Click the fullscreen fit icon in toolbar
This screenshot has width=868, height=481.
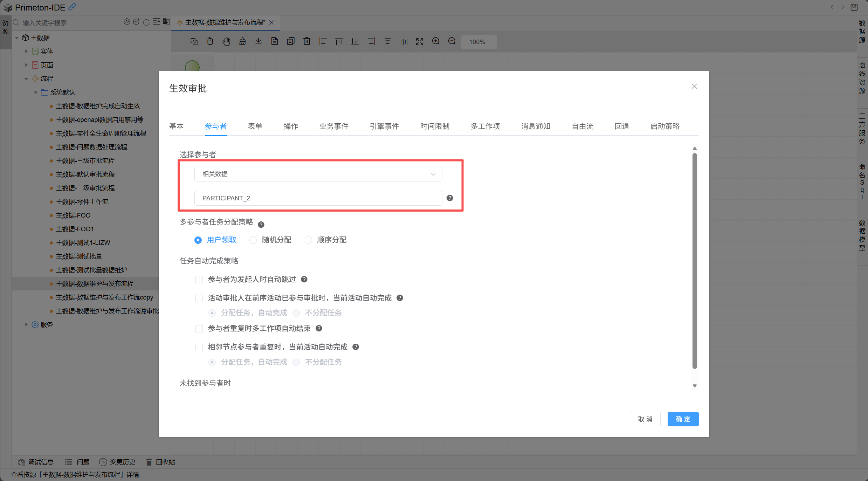click(x=420, y=42)
